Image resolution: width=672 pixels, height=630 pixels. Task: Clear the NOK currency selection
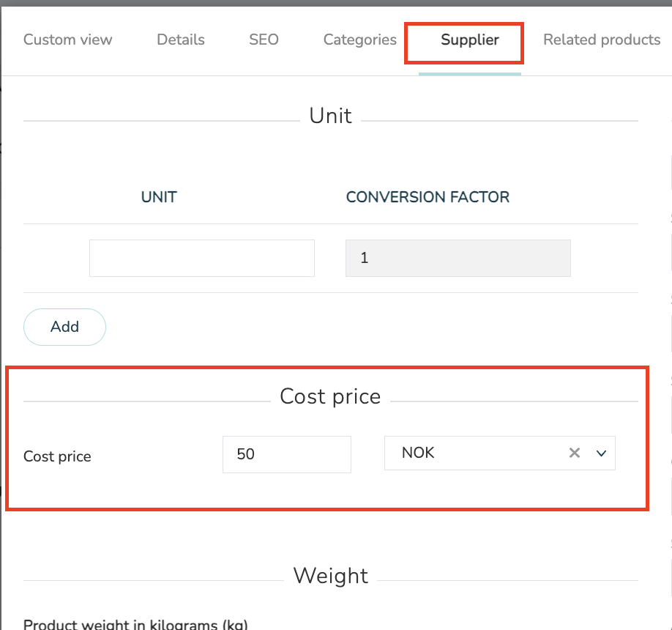[x=575, y=453]
